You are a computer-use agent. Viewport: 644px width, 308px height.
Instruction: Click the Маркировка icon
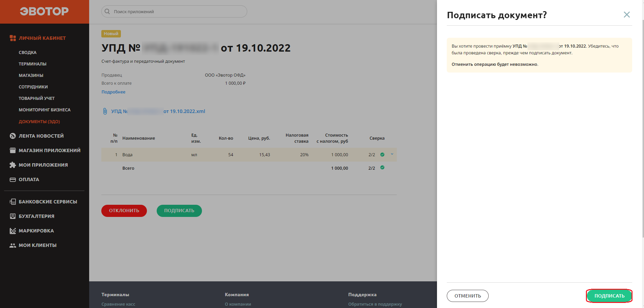(x=13, y=231)
